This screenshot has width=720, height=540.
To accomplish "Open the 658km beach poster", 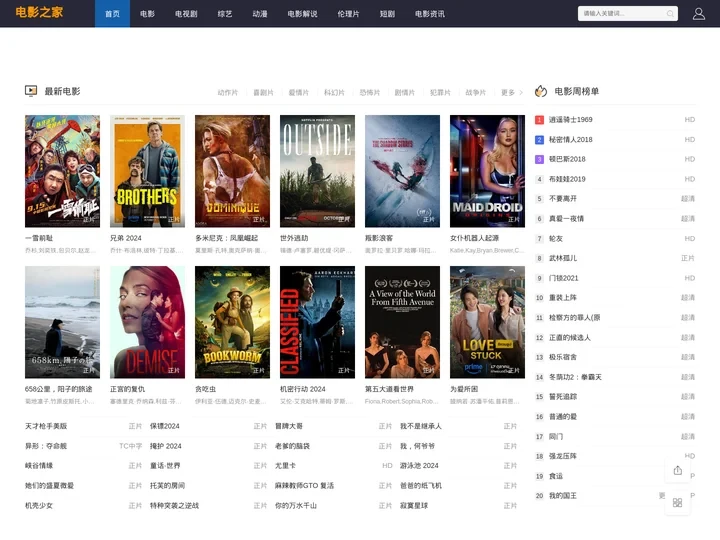I will (62, 322).
